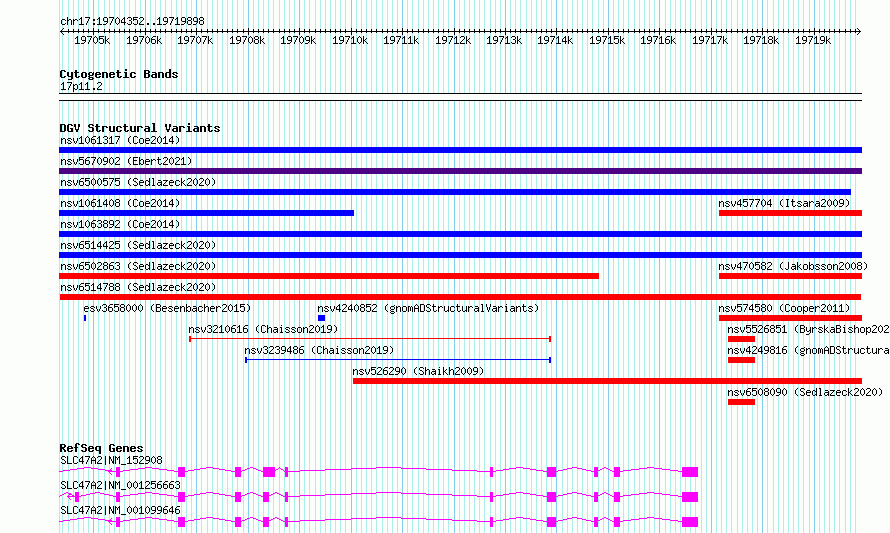Open SLC47A2|NM_001256663 transcript label
The width and height of the screenshot is (890, 533).
pos(120,485)
